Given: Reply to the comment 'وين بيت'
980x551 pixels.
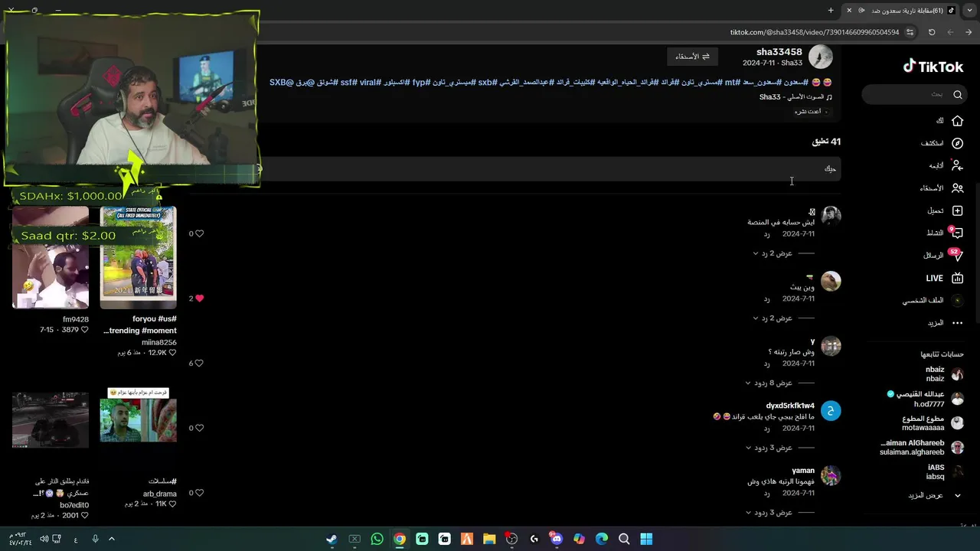Looking at the screenshot, I should 766,298.
